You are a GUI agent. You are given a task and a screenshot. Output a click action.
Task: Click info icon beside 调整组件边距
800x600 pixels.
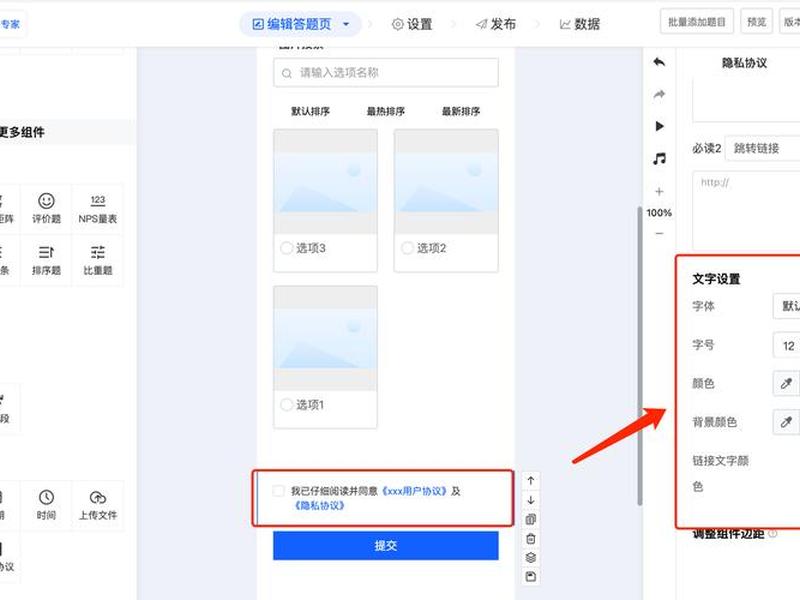(773, 534)
